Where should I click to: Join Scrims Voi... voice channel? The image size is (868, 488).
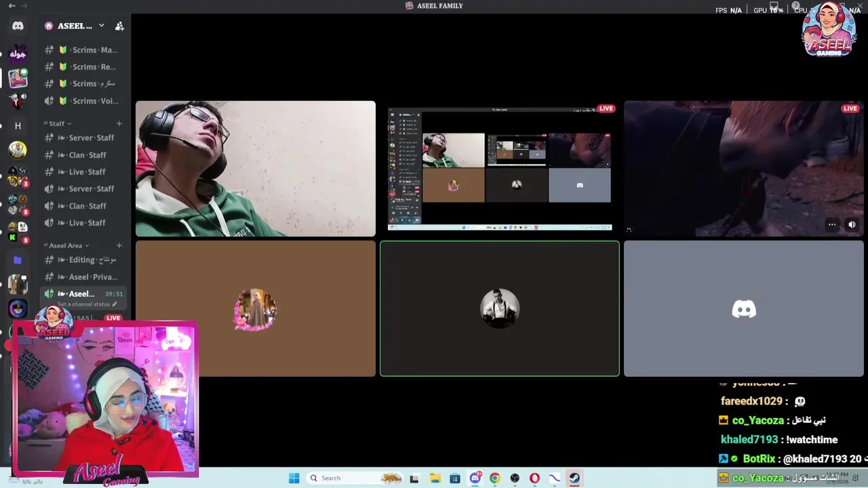click(x=84, y=100)
